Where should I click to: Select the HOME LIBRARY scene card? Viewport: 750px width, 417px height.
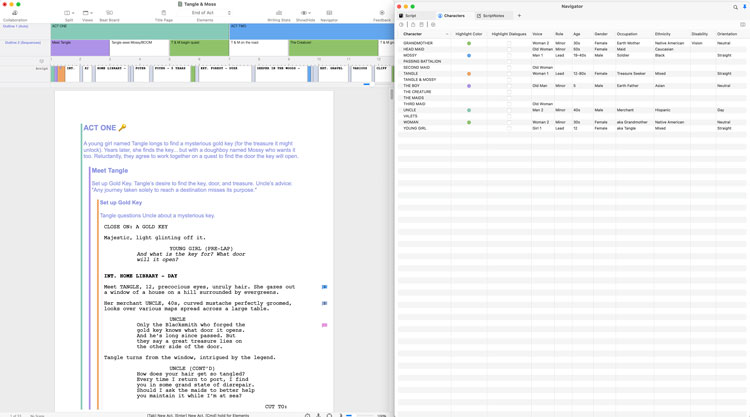tap(111, 74)
